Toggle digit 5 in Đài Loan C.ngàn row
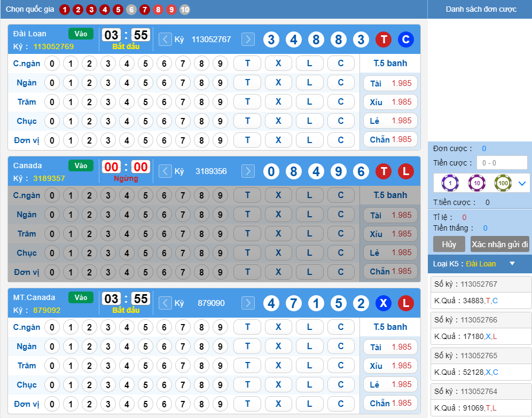This screenshot has height=418, width=532. pos(145,64)
